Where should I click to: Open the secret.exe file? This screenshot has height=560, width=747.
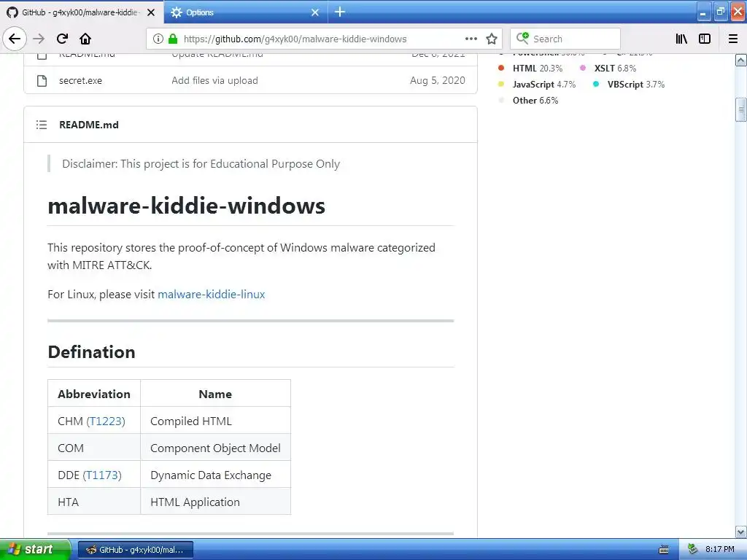pyautogui.click(x=80, y=80)
